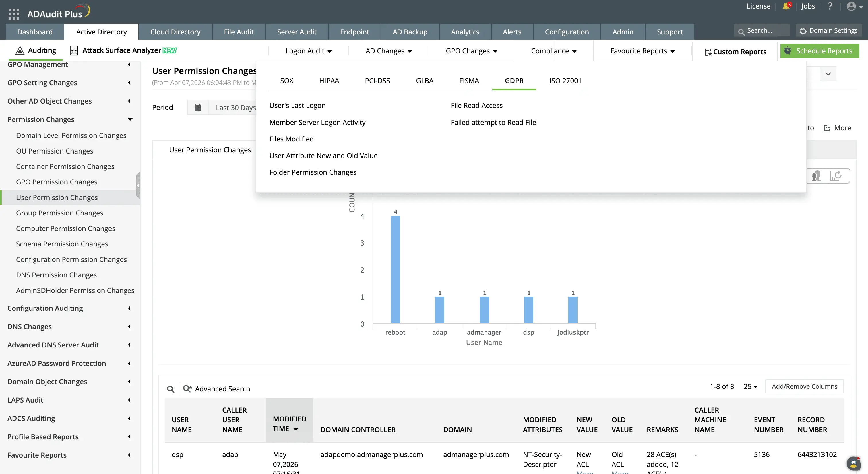This screenshot has height=474, width=868.
Task: Expand the GPO Setting Changes section
Action: [70, 83]
